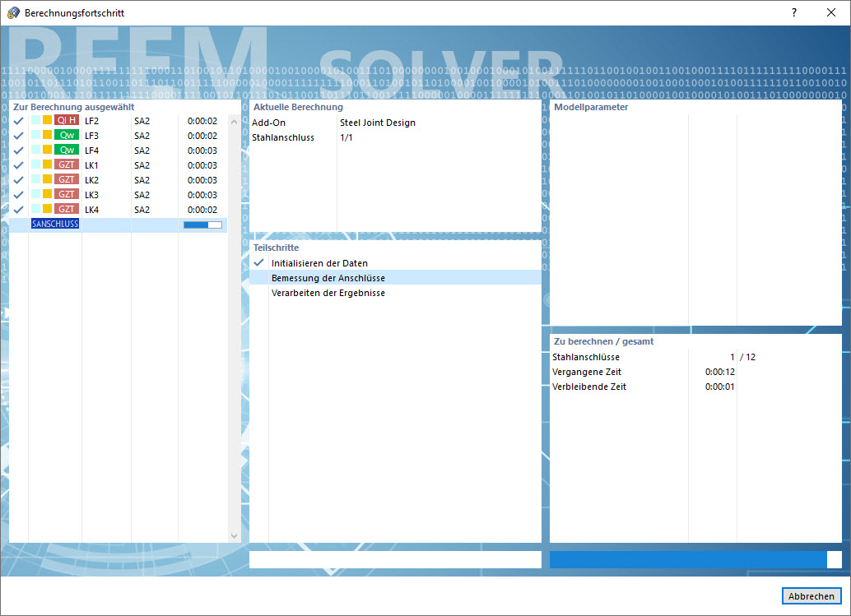The width and height of the screenshot is (851, 616).
Task: Click SA2 cell in LK4 row
Action: point(142,210)
